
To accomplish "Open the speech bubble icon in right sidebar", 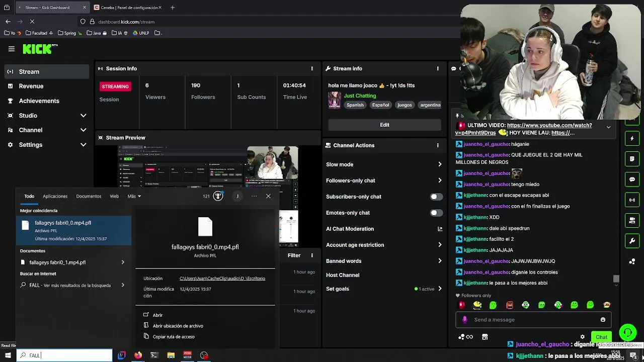I will (x=632, y=179).
